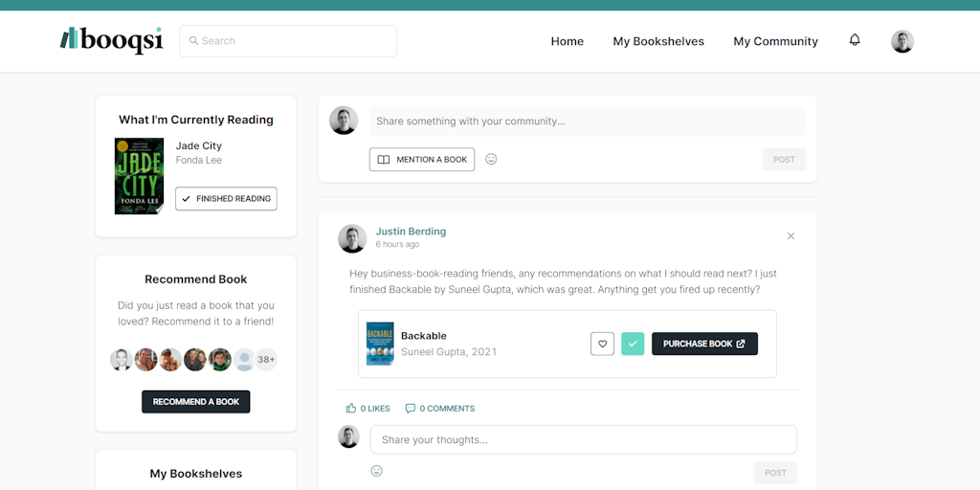This screenshot has width=980, height=490.
Task: Click the 6 hours ago timestamp
Action: click(x=397, y=244)
